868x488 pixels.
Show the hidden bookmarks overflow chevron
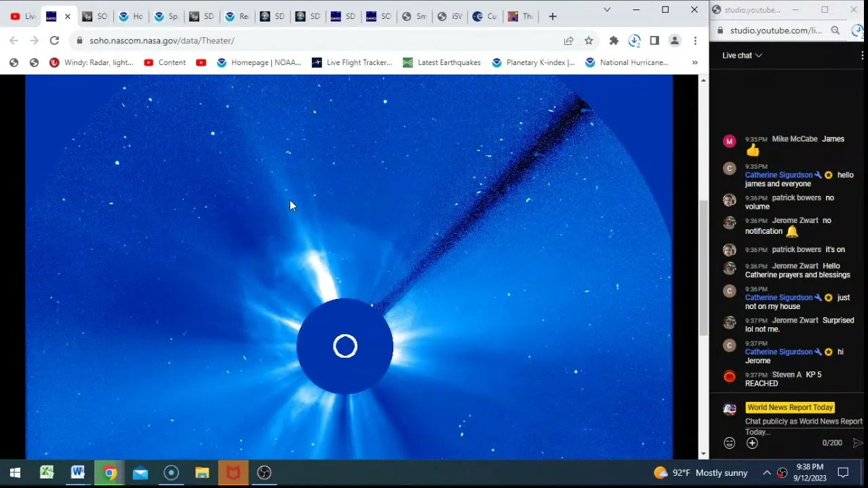[694, 62]
